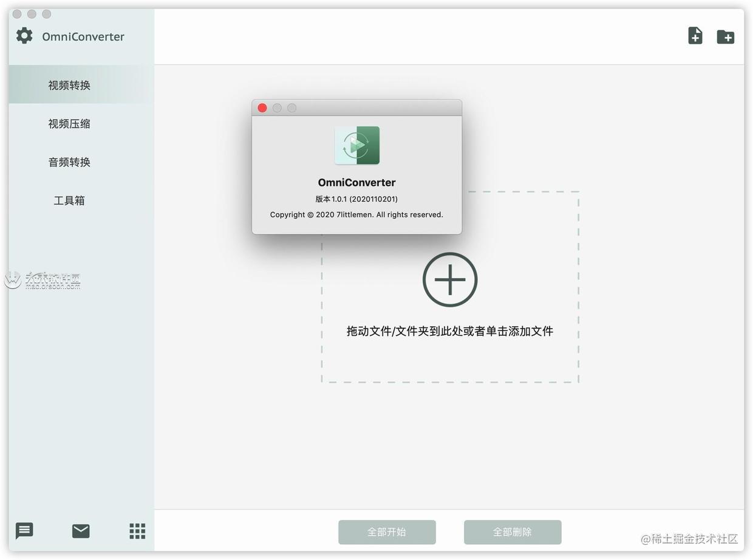The width and height of the screenshot is (753, 560).
Task: Open the apps grid icon
Action: (137, 531)
